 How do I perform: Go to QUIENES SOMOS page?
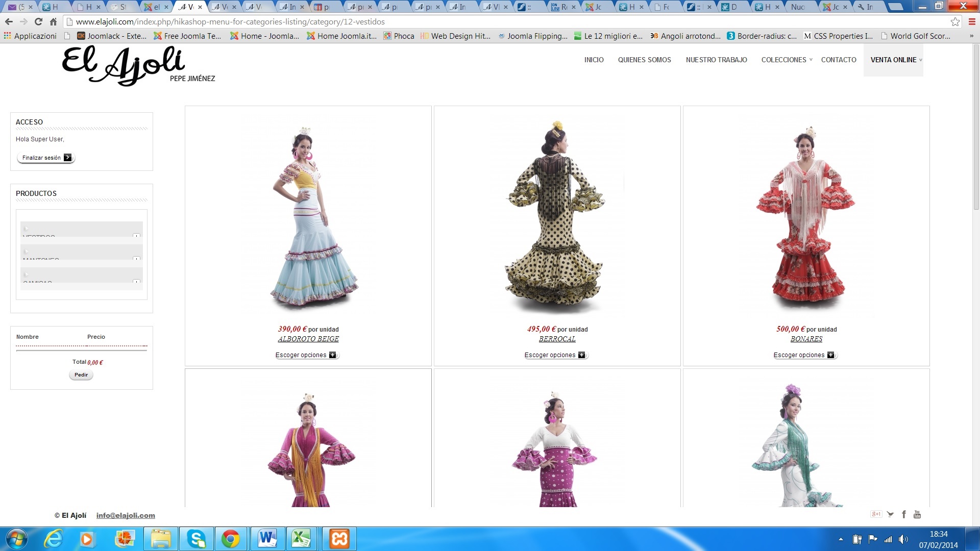[644, 60]
